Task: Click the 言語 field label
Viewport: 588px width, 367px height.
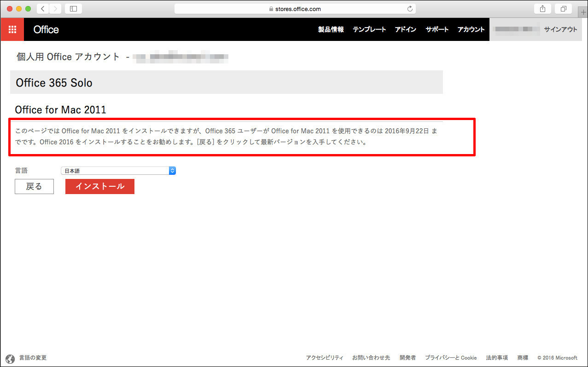Action: tap(21, 171)
